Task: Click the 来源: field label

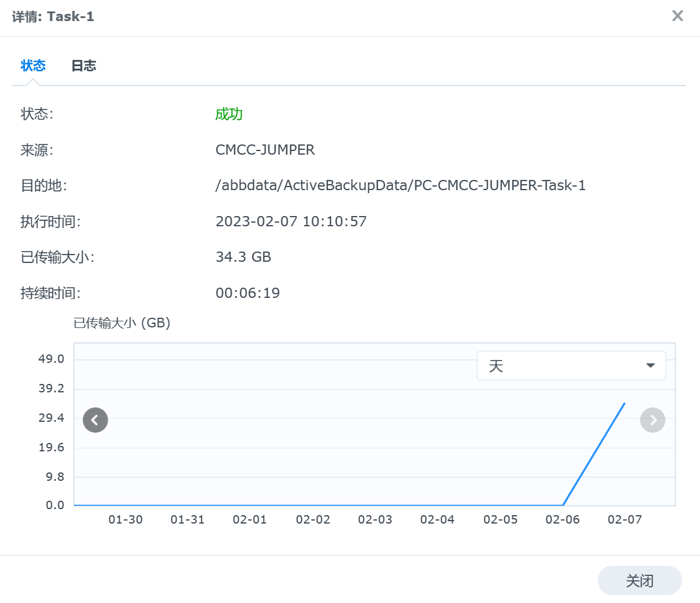Action: [x=37, y=149]
